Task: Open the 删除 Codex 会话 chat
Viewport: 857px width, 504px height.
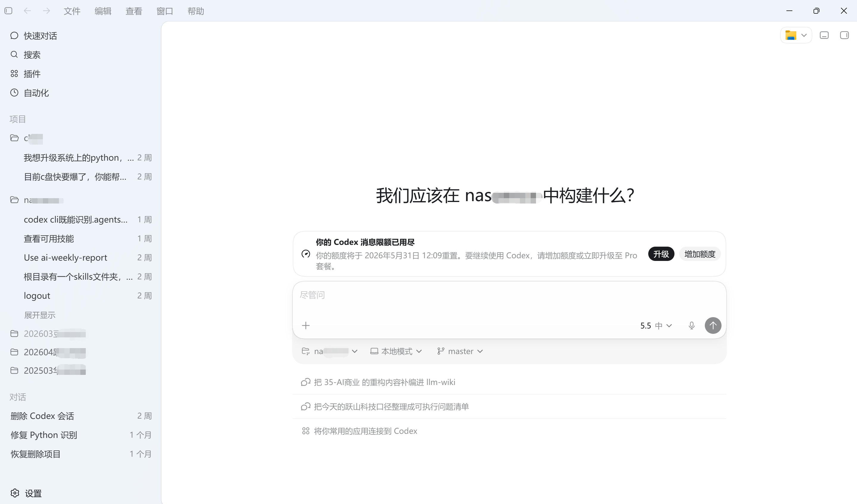Action: [x=81, y=416]
